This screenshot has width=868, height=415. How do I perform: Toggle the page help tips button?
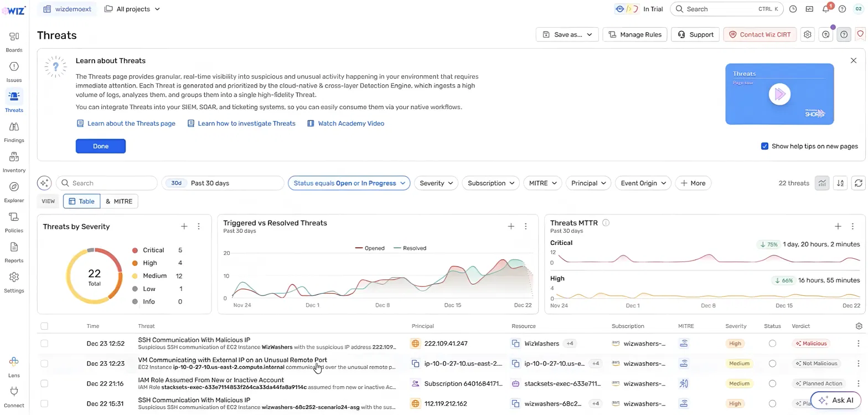coord(844,34)
